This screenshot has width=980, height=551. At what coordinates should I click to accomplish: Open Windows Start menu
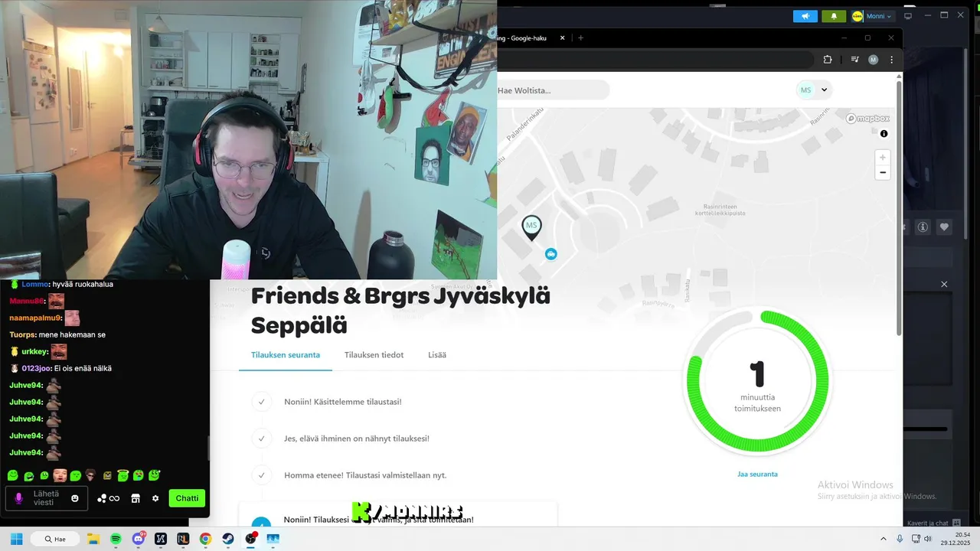pos(16,539)
